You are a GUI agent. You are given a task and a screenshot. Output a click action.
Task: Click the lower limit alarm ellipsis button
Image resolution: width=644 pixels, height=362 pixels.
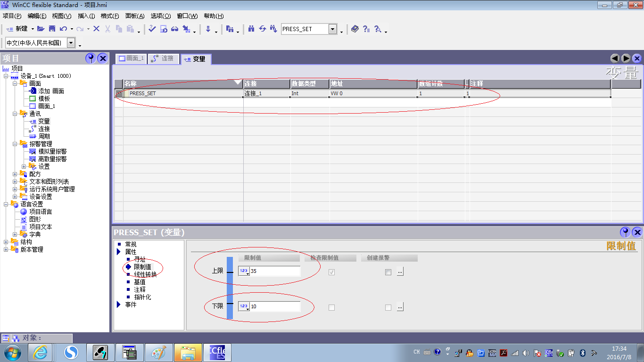coord(400,307)
